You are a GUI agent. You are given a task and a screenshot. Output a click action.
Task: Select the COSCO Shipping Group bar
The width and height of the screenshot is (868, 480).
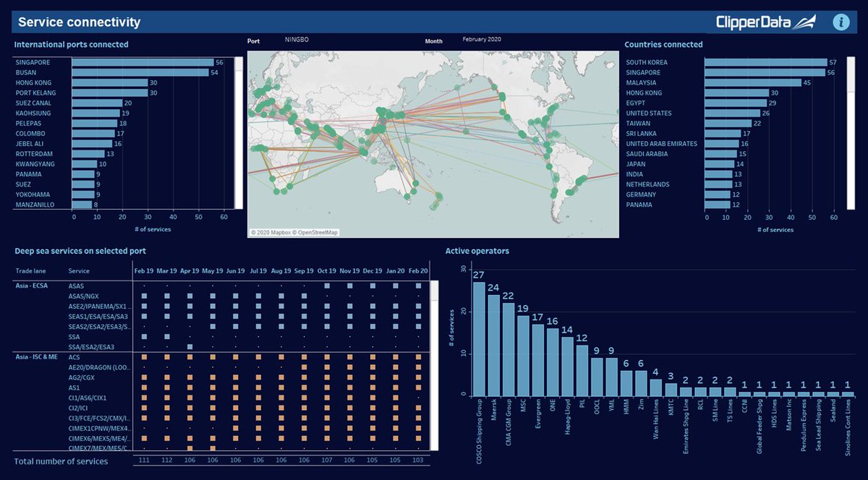(479, 339)
